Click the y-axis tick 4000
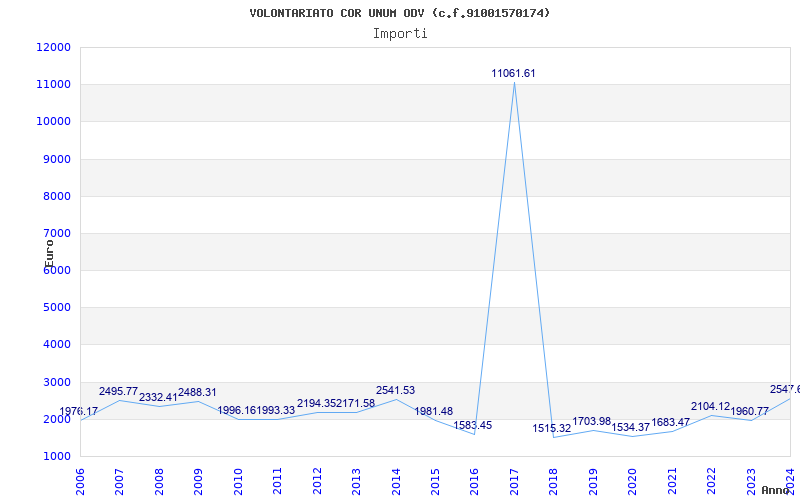The width and height of the screenshot is (800, 500). [x=56, y=345]
